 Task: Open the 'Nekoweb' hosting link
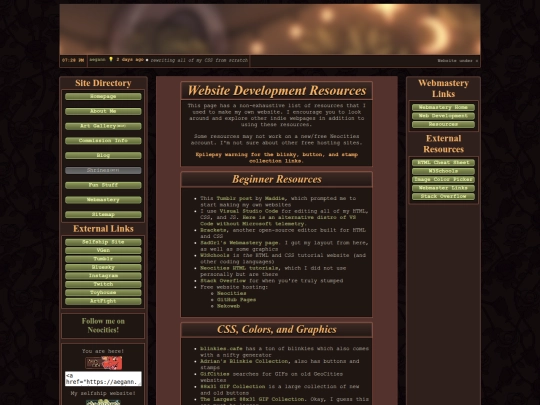[228, 306]
